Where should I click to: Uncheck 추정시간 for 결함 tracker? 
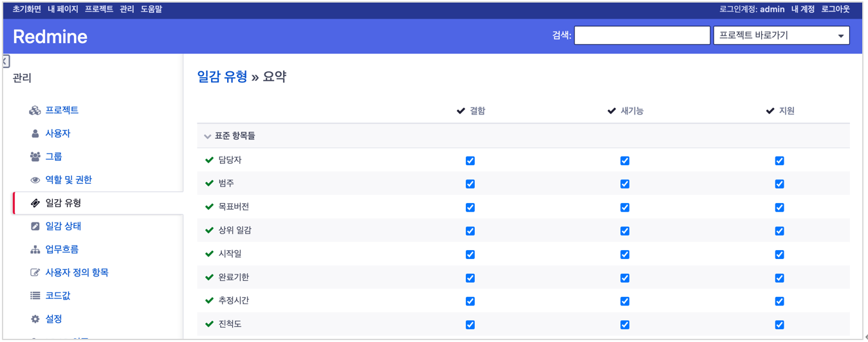point(470,301)
